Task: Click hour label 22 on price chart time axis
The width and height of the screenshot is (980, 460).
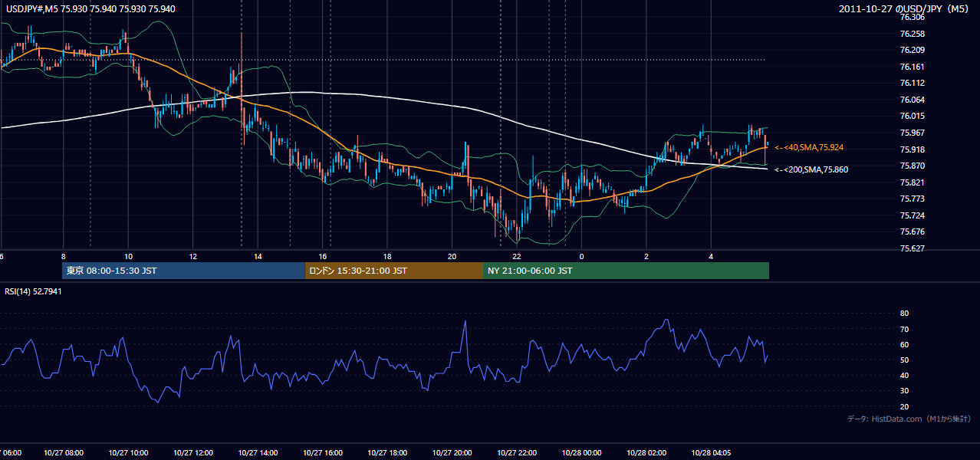Action: tap(518, 256)
